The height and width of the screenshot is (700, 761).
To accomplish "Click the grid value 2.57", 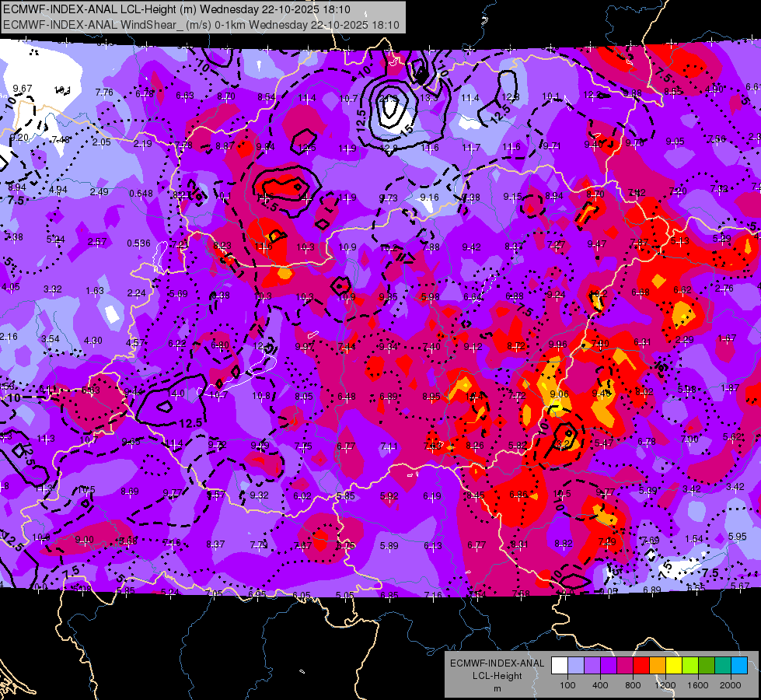I will click(97, 241).
